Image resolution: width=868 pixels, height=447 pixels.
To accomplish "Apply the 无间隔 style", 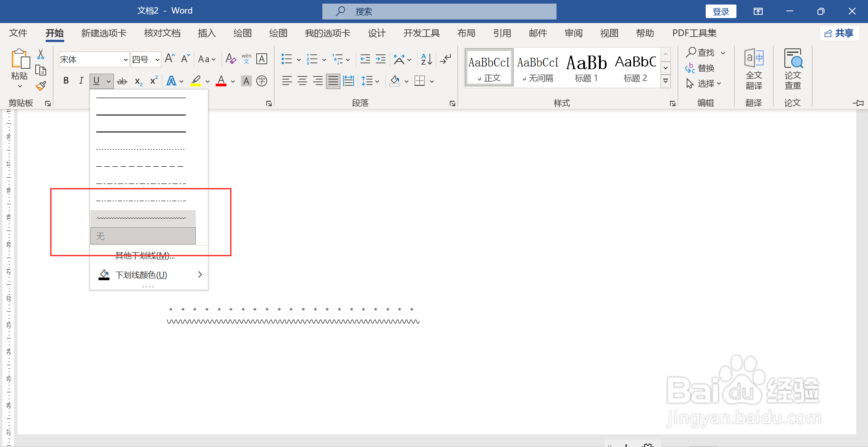I will click(538, 68).
